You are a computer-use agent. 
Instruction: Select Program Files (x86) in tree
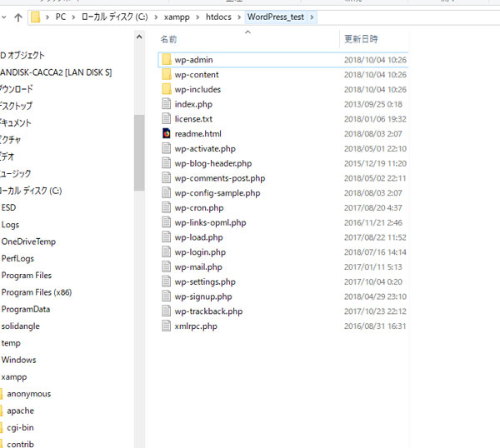37,292
